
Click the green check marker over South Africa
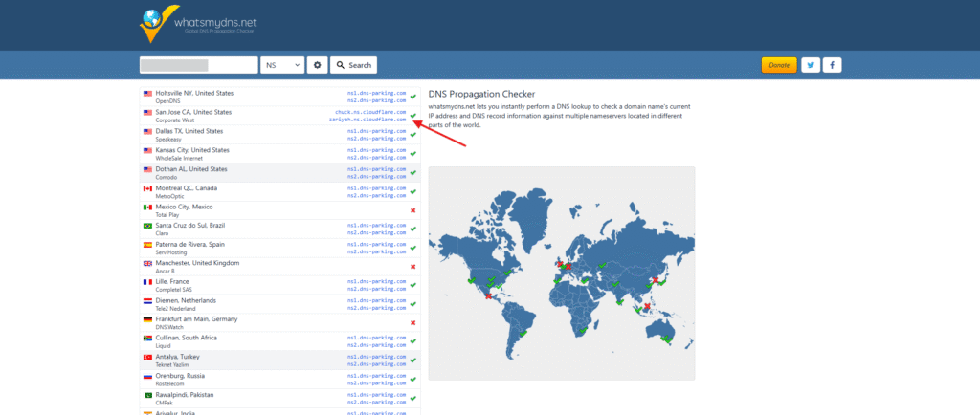583,330
